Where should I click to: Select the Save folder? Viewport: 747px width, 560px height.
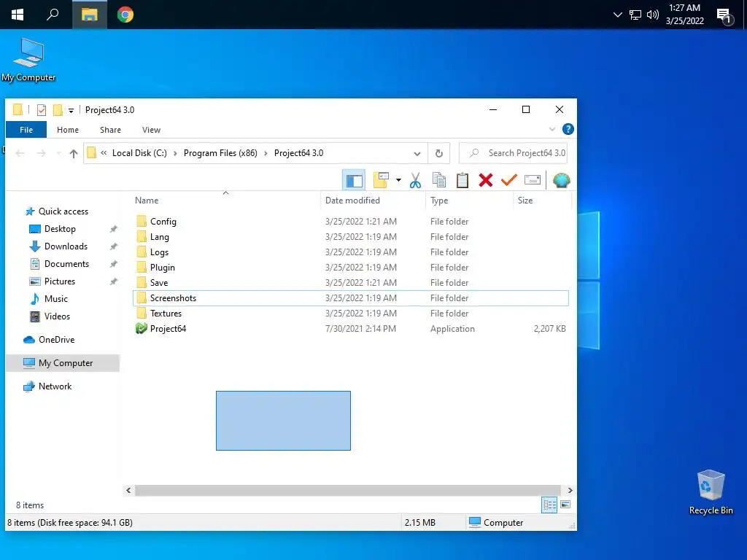tap(351, 282)
